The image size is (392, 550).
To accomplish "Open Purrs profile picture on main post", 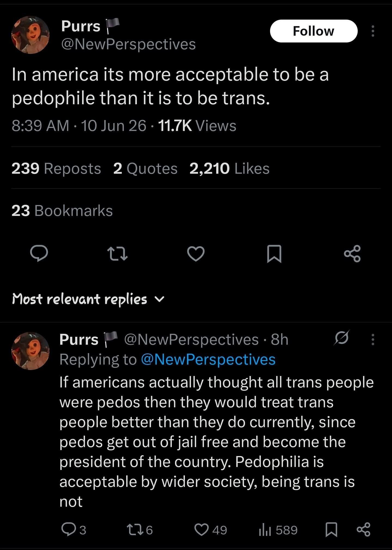I will (x=30, y=35).
